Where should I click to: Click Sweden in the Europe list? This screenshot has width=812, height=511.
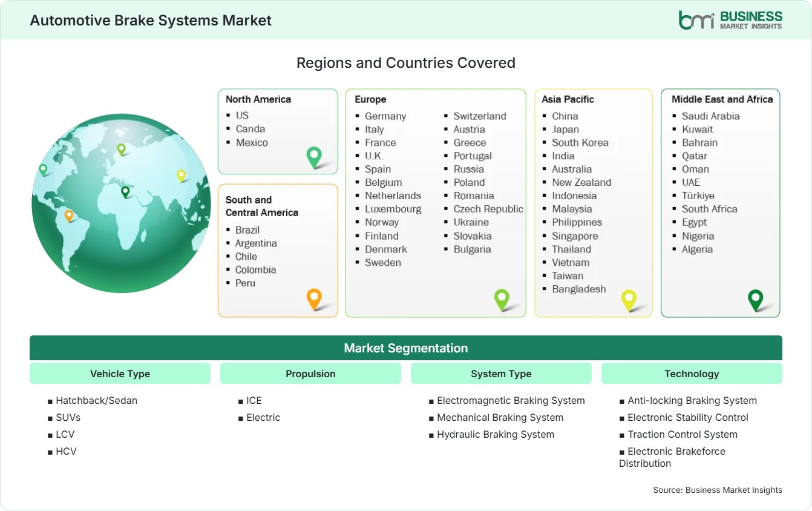click(383, 262)
